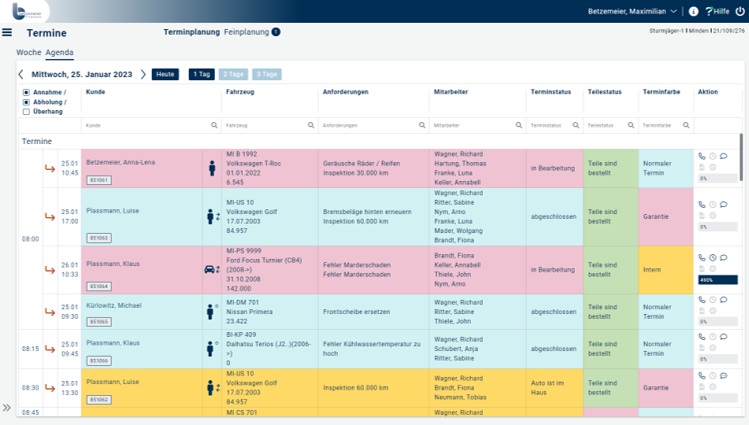Go to next day with right chevron
Viewport: 749px width, 425px height.
(x=143, y=74)
